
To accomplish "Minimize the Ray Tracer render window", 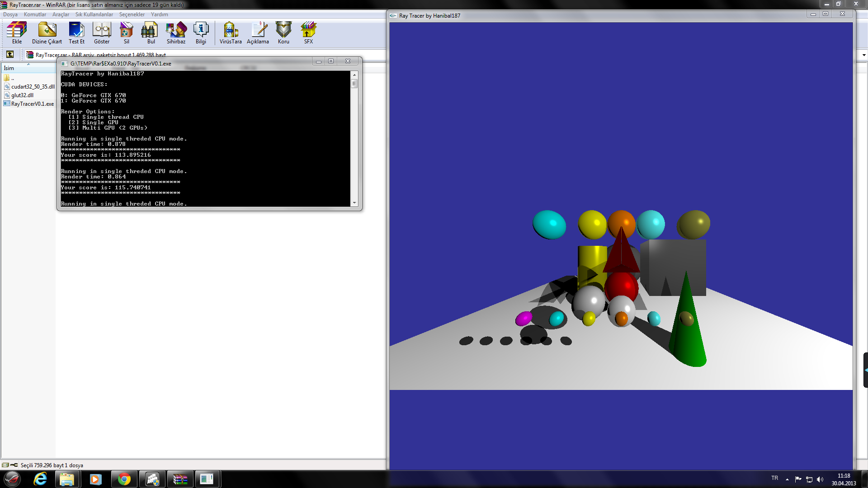I will [813, 14].
